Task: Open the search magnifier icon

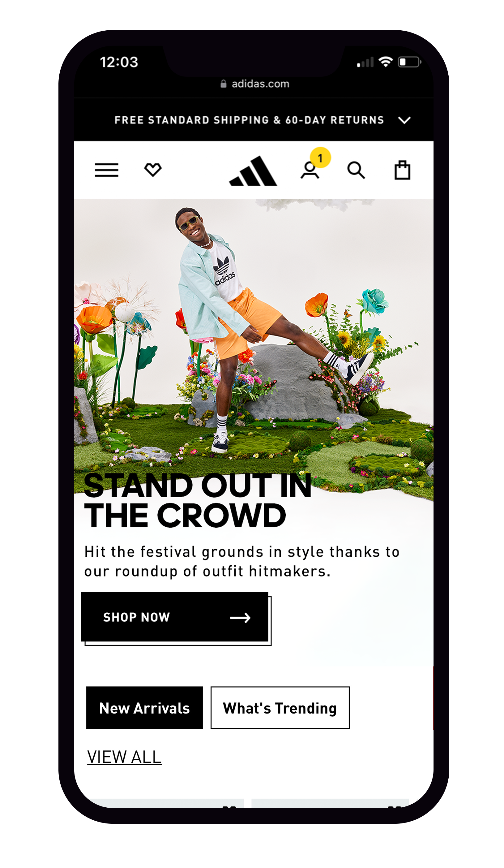Action: 356,170
